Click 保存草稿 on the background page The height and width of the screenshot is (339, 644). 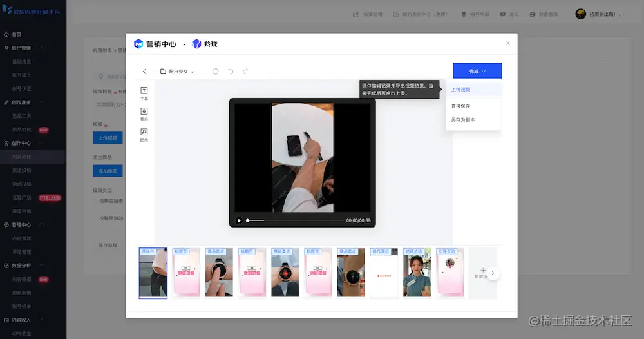(108, 246)
